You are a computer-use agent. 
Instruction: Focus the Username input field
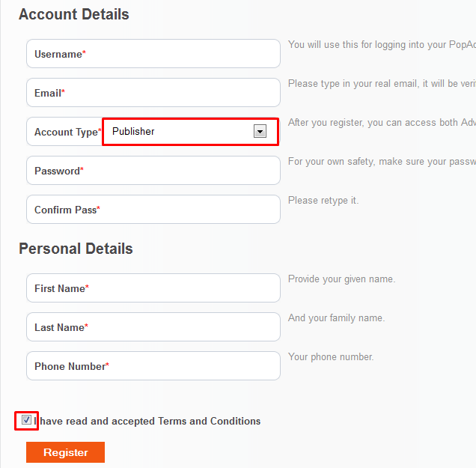[x=153, y=53]
